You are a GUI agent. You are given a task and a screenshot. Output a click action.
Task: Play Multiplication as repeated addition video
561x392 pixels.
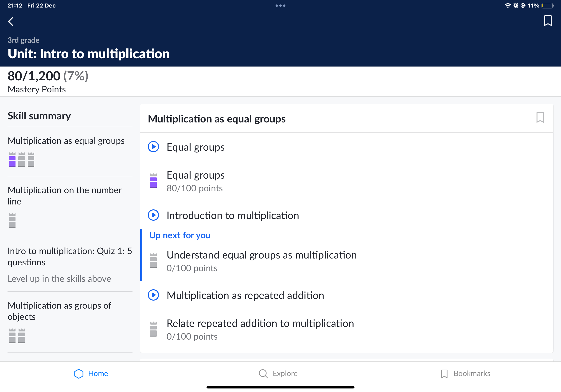(x=245, y=295)
